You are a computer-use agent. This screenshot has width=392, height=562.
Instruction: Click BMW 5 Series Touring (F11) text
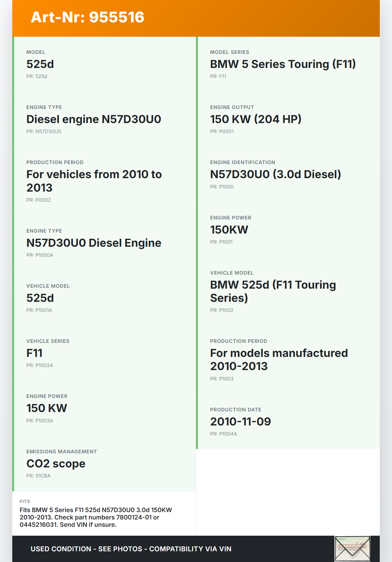283,64
